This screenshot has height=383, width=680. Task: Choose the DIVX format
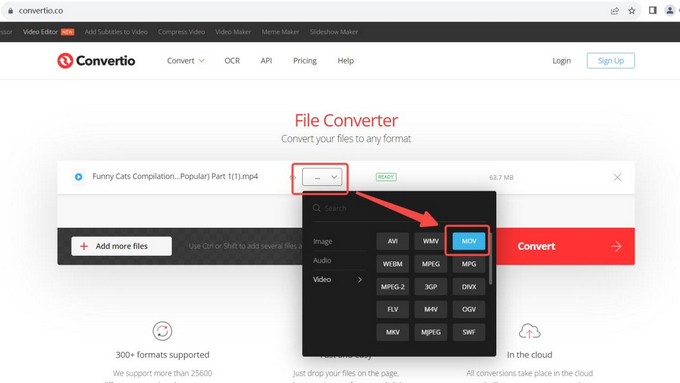pyautogui.click(x=469, y=287)
